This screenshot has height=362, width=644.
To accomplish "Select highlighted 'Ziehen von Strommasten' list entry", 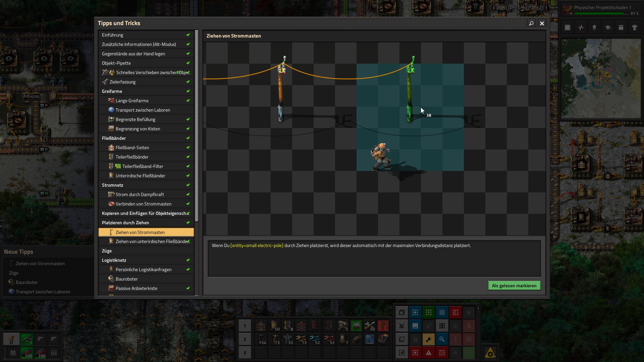I will pos(146,232).
